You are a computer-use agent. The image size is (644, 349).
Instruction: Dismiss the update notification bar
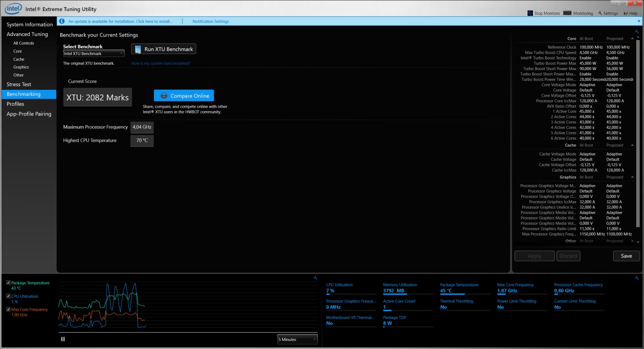point(639,21)
